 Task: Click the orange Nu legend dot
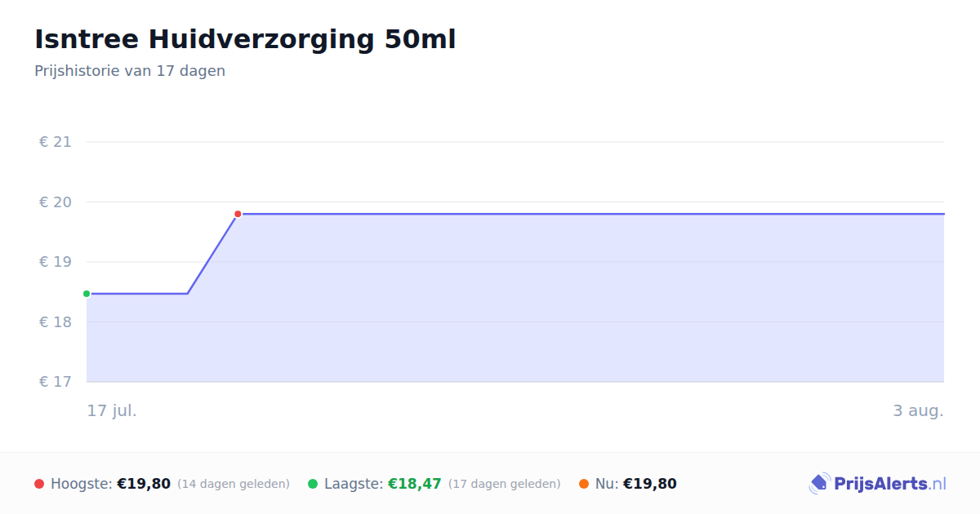click(x=584, y=484)
